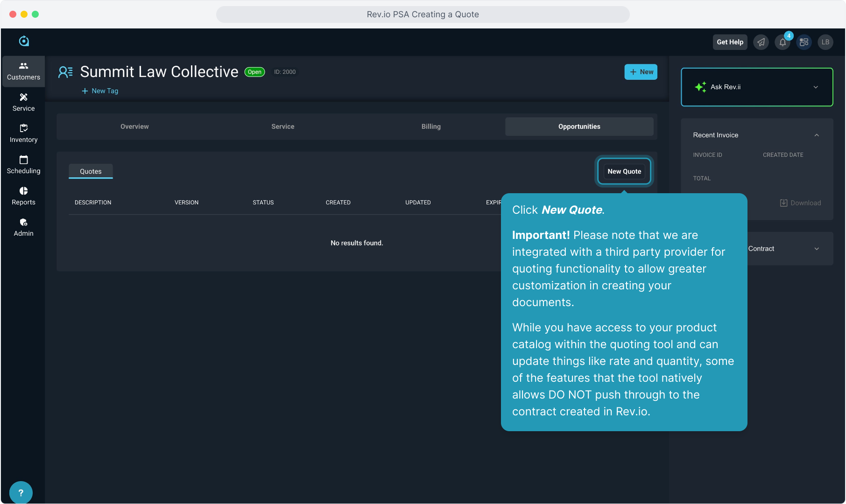This screenshot has width=846, height=504.
Task: Click the INVOICE ID label
Action: tap(707, 155)
